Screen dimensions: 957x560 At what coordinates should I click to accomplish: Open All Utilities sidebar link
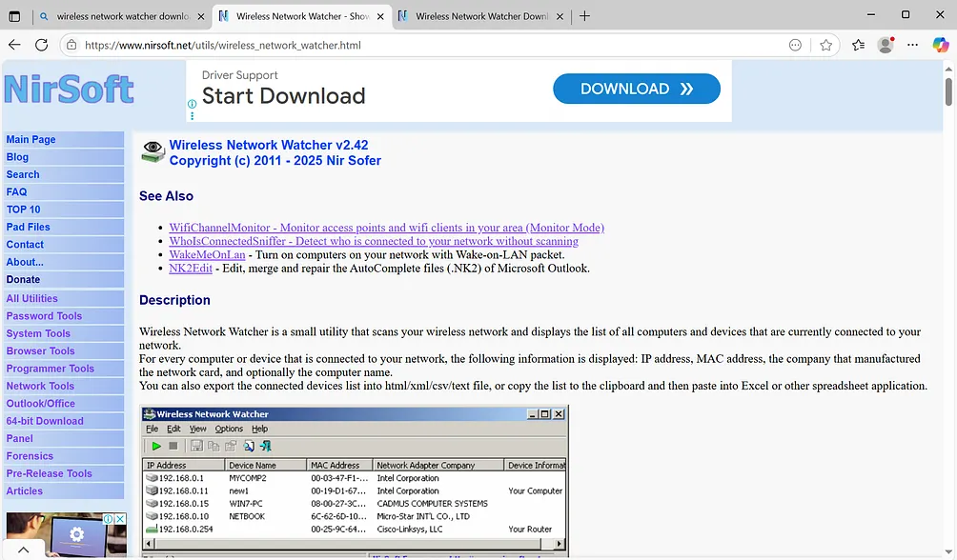(64, 298)
